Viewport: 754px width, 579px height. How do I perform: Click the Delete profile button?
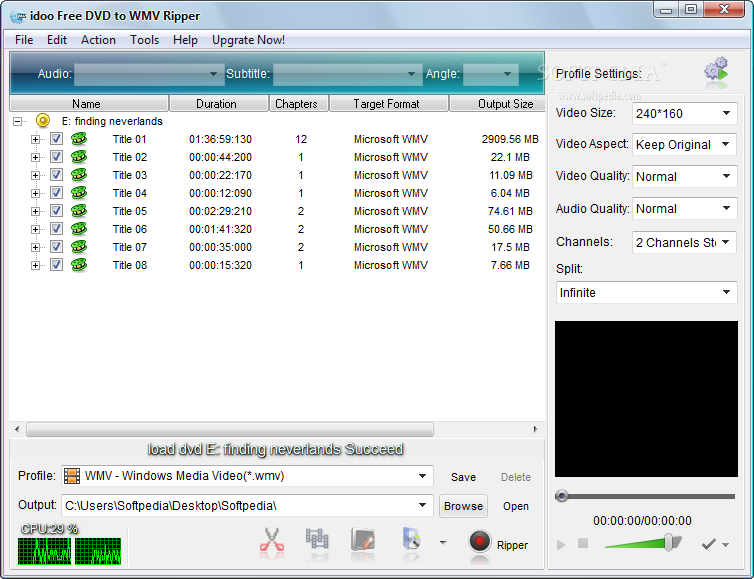click(x=515, y=477)
